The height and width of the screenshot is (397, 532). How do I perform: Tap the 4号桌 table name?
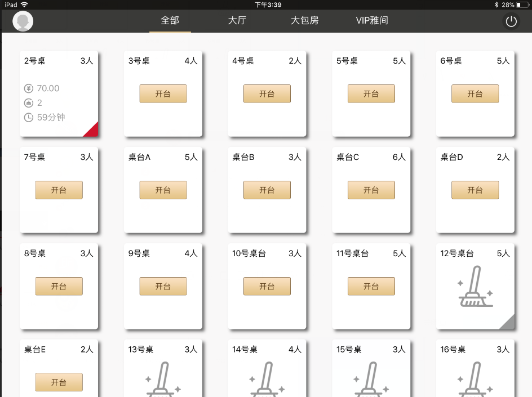243,61
